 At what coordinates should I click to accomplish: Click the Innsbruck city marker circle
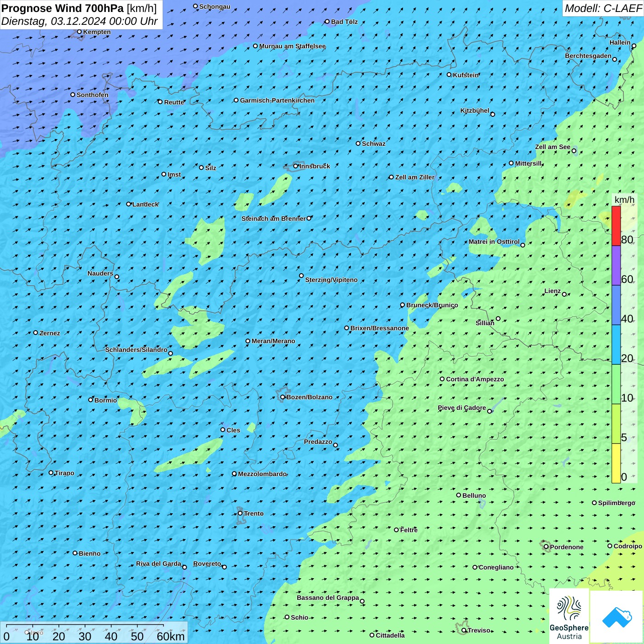coord(296,166)
